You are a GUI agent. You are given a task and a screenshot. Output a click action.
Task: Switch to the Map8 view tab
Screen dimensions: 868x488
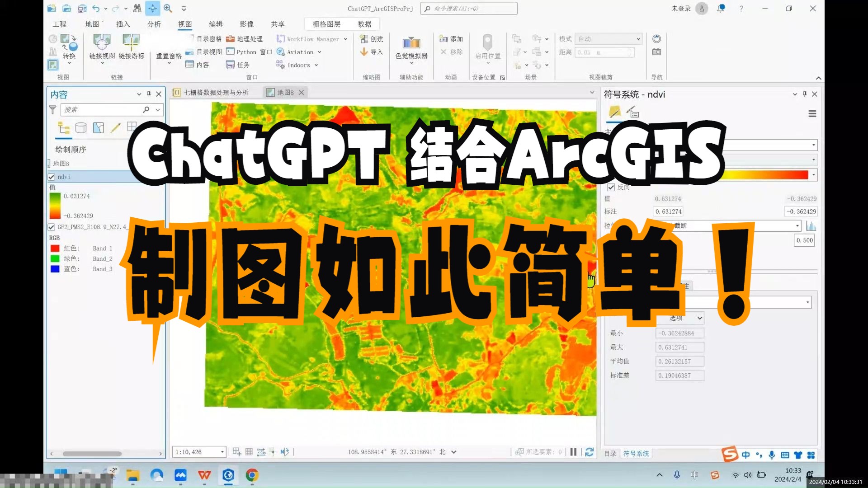(286, 93)
